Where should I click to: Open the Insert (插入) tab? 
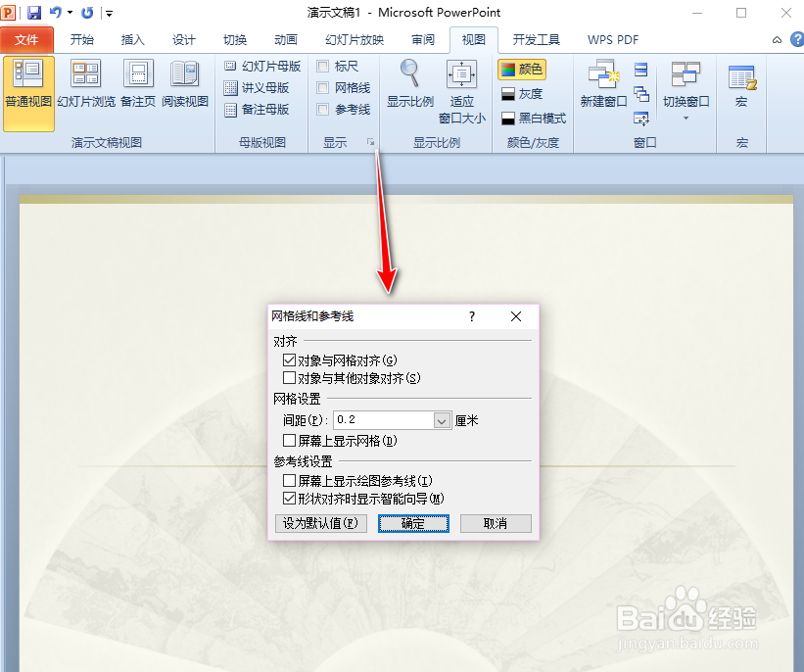[133, 40]
